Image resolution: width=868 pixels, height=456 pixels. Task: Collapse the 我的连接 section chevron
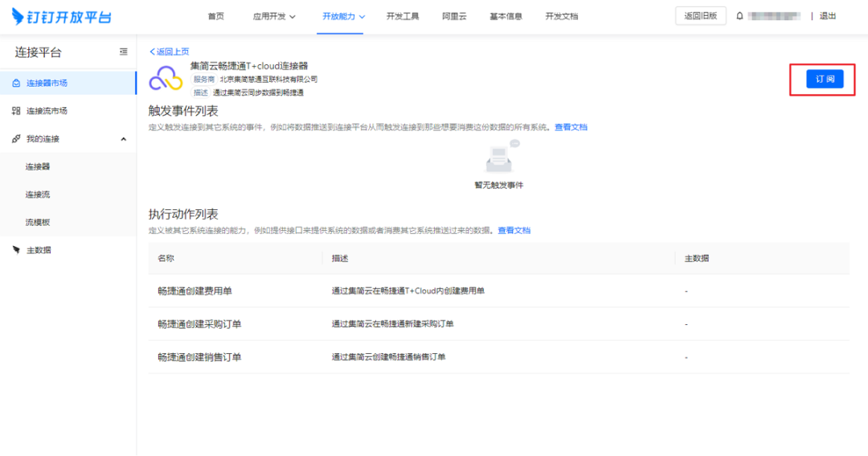124,139
